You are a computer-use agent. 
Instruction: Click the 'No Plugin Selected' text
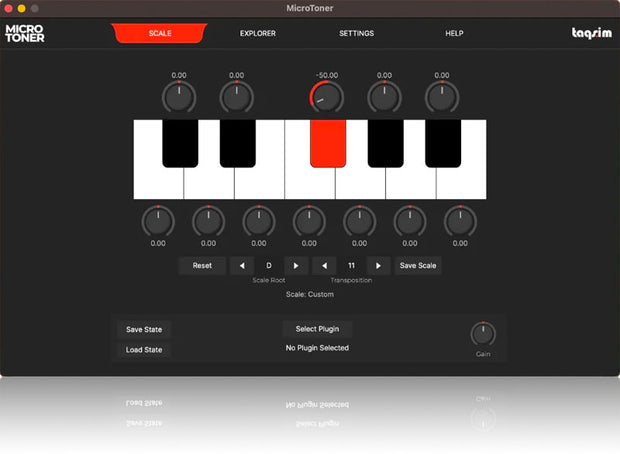(x=317, y=348)
